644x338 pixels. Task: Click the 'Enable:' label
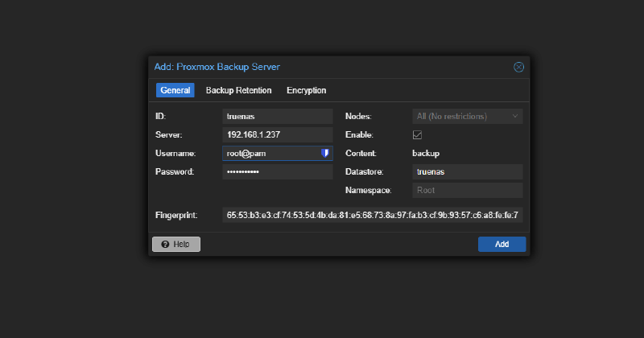[x=359, y=134]
